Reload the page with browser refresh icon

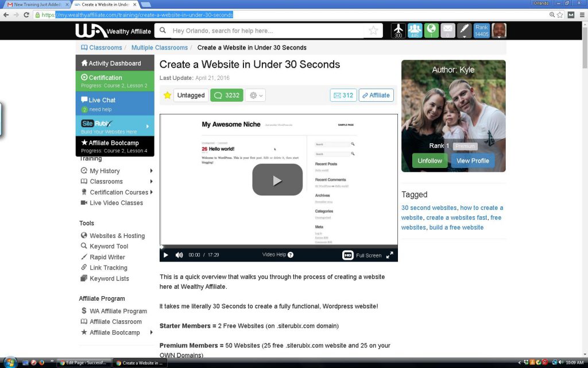point(26,14)
